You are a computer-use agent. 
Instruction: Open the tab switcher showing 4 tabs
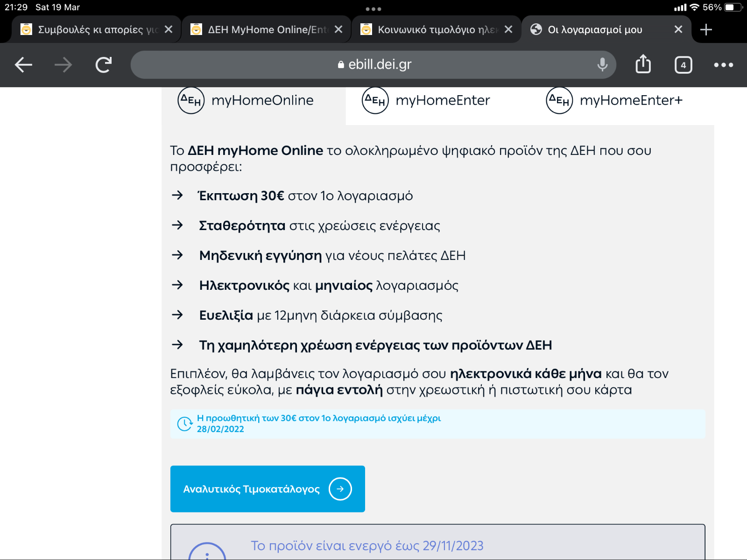pos(683,65)
